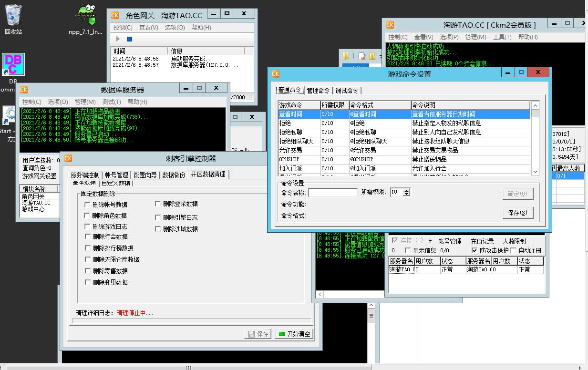This screenshot has height=370, width=588.
Task: Tick the 删除登录数据 checkbox
Action: tap(158, 204)
